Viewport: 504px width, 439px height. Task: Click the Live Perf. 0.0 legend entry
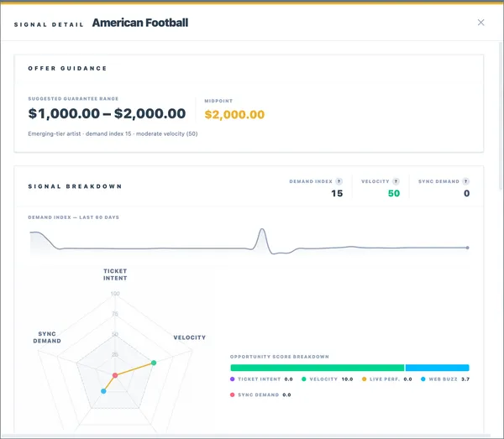click(x=387, y=379)
